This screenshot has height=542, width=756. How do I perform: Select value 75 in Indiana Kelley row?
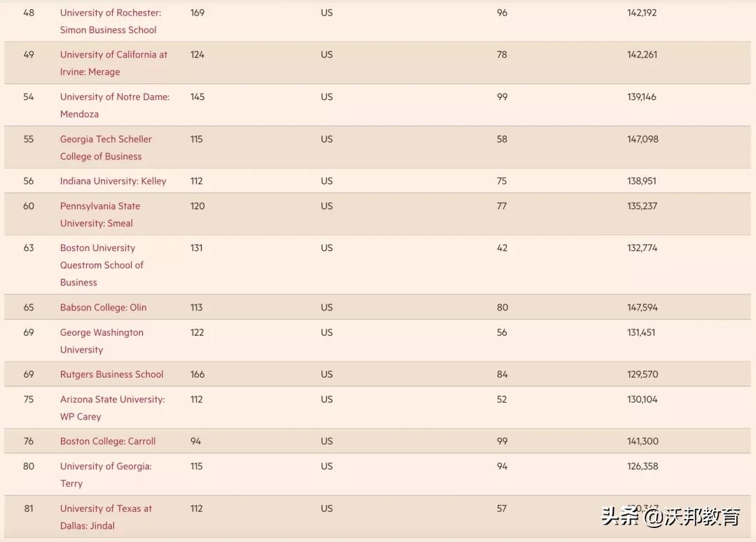502,181
